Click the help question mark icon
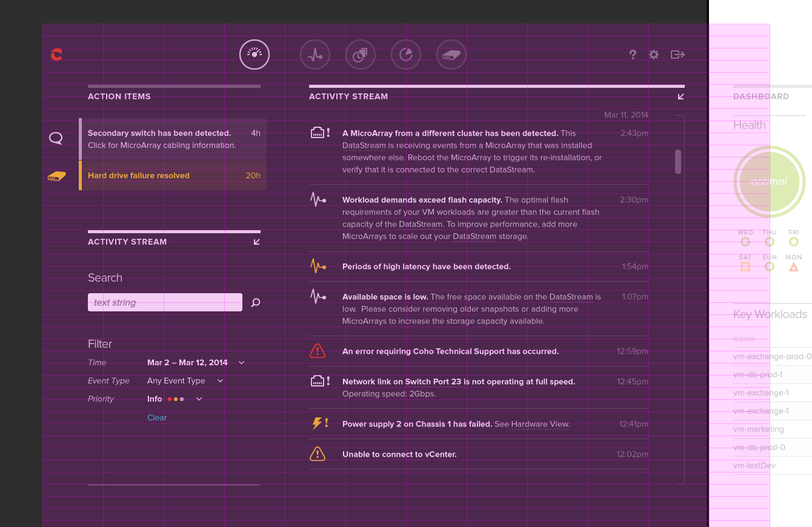The width and height of the screenshot is (812, 527). point(633,55)
